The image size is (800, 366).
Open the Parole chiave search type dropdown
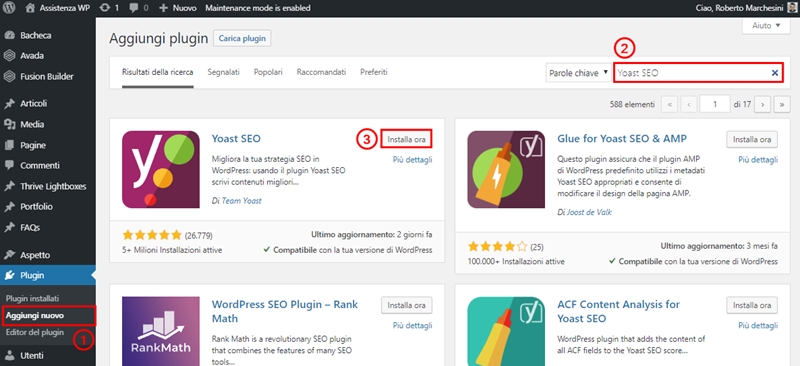click(x=579, y=73)
